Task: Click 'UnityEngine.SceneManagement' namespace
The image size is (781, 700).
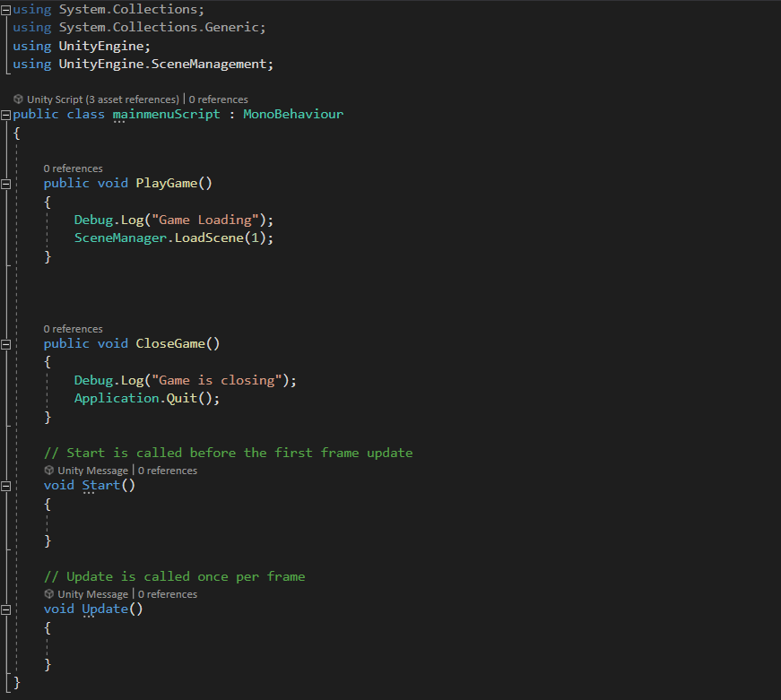Action: point(162,64)
